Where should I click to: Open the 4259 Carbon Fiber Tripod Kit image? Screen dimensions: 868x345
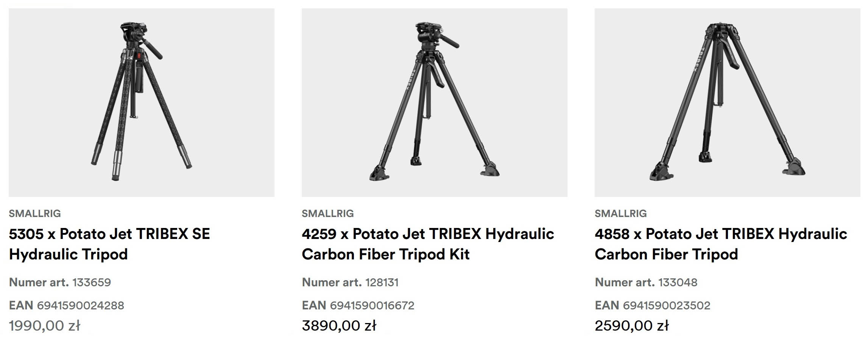434,102
